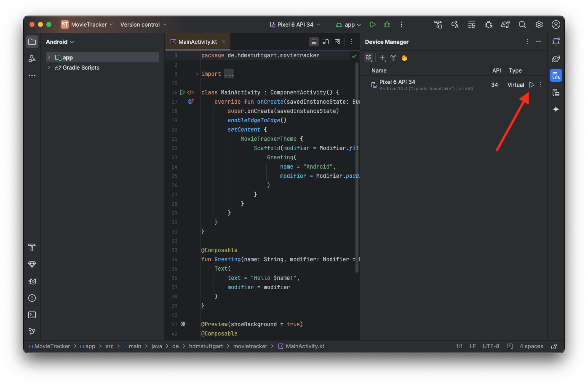Open editor tab options menu

click(352, 42)
